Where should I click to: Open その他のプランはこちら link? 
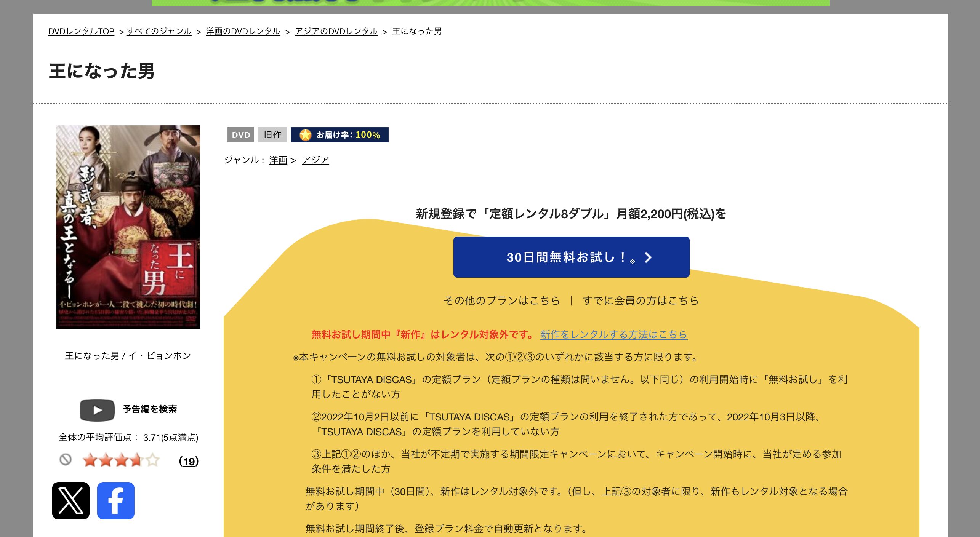pos(502,300)
